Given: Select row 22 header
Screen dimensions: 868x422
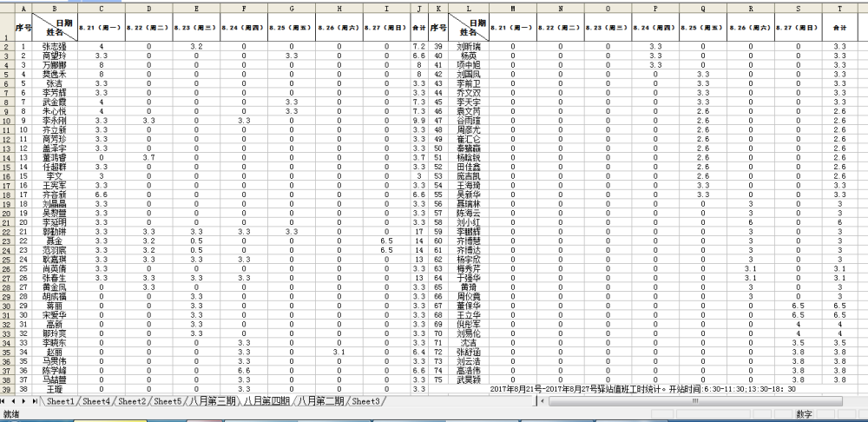Looking at the screenshot, I should [x=7, y=232].
